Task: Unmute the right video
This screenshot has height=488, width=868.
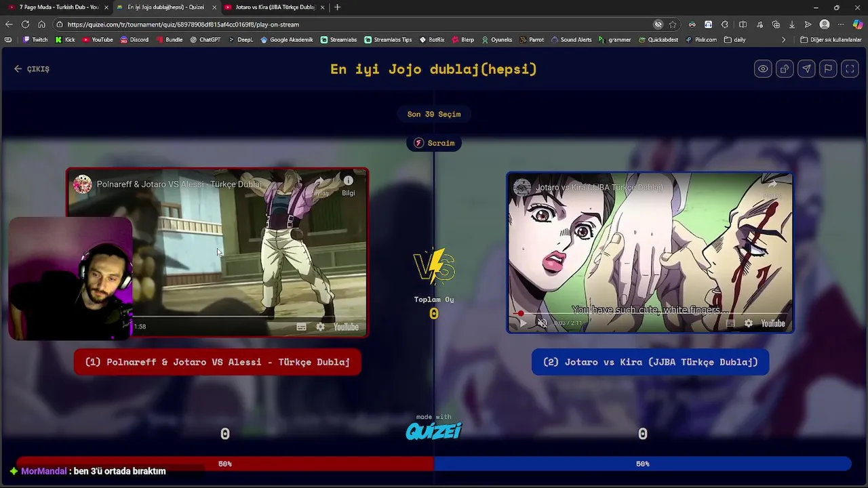Action: point(542,323)
